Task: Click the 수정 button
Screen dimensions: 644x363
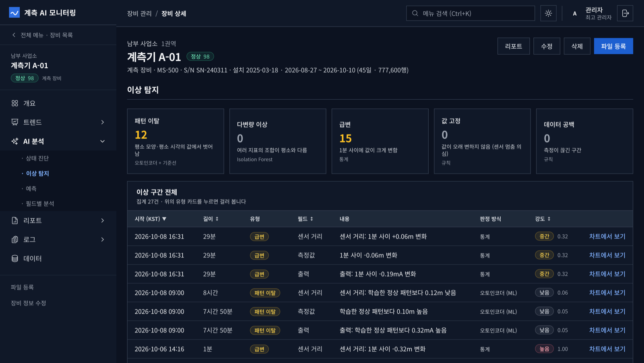Action: click(547, 46)
